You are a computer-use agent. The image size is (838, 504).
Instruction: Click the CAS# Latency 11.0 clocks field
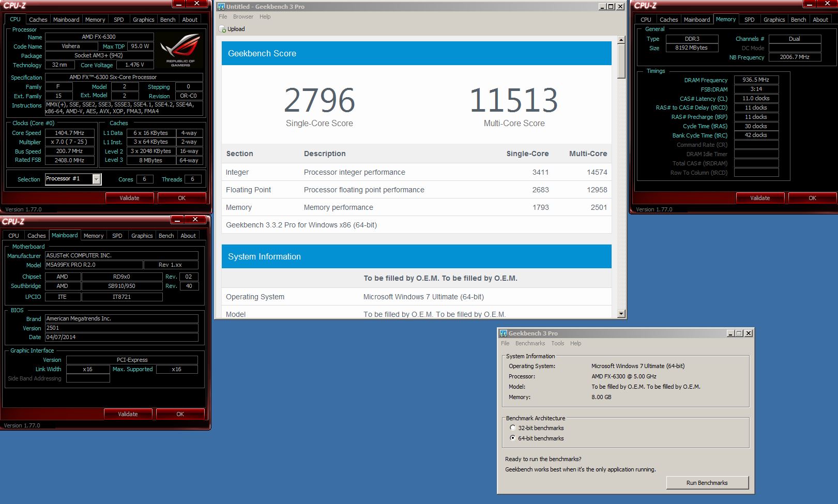click(x=756, y=98)
